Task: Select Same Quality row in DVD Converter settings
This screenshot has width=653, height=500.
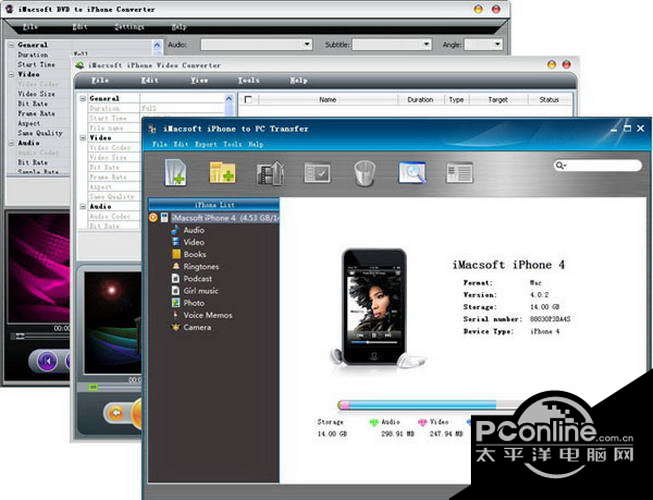Action: pyautogui.click(x=40, y=133)
